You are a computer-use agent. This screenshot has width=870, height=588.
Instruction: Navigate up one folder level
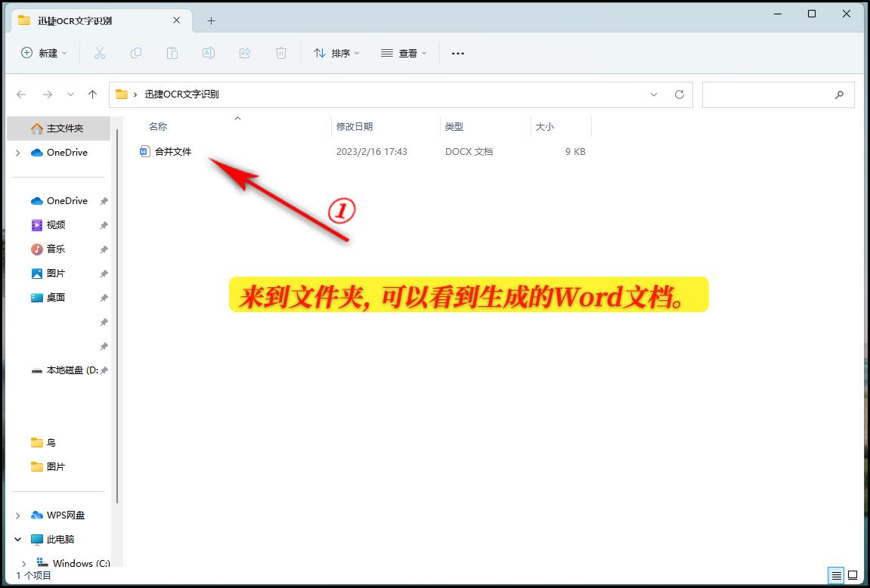92,94
